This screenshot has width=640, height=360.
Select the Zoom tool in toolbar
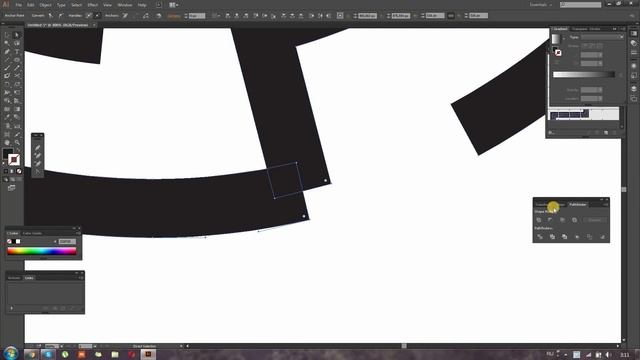(x=17, y=143)
